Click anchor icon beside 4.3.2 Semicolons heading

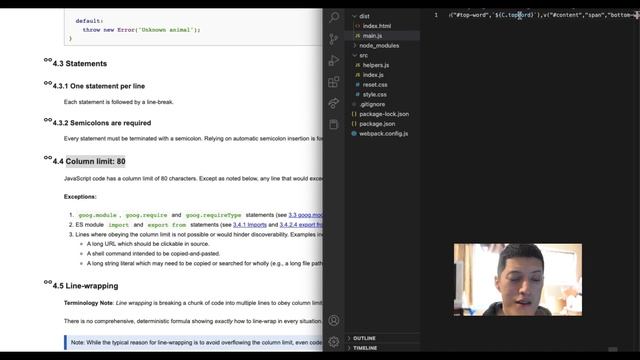pos(48,120)
